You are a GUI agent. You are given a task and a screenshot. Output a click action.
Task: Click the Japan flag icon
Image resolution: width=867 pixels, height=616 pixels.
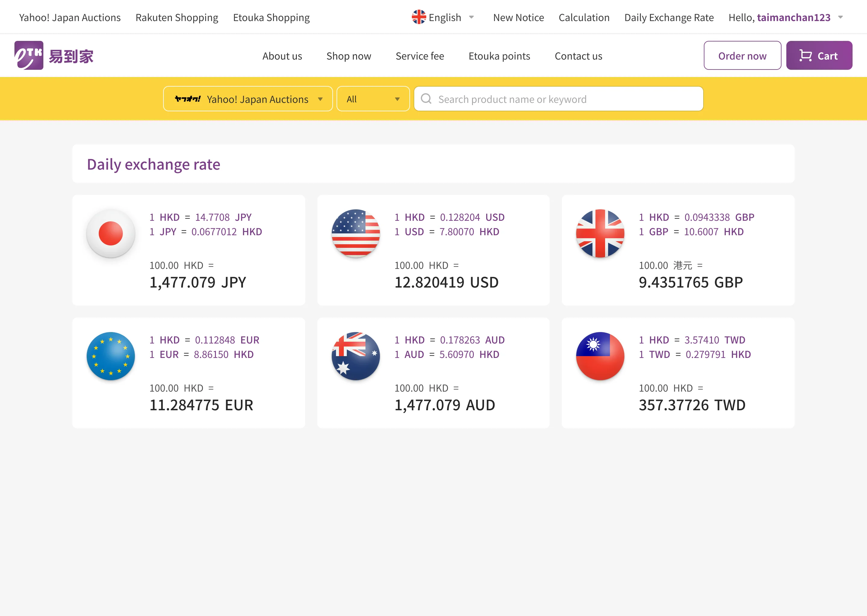(x=110, y=233)
